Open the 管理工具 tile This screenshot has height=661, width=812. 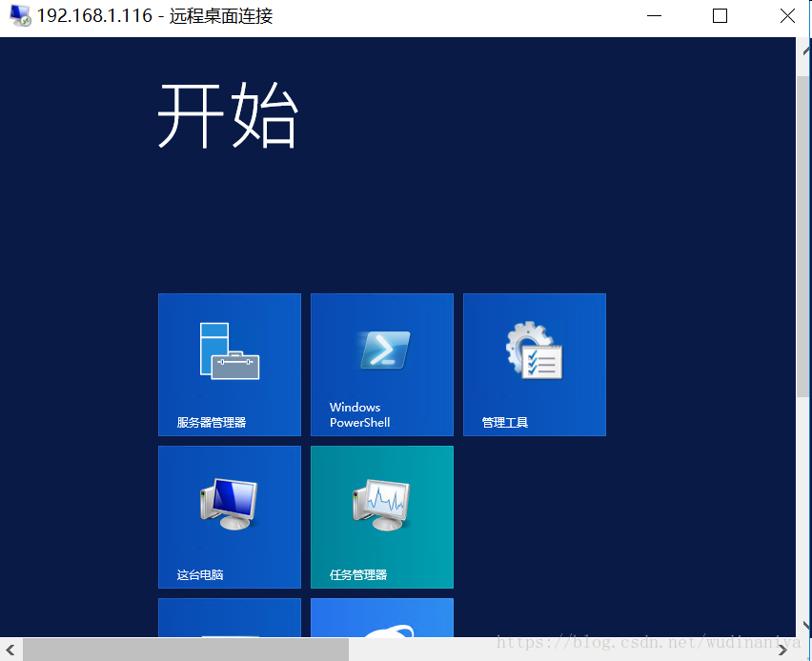click(535, 365)
